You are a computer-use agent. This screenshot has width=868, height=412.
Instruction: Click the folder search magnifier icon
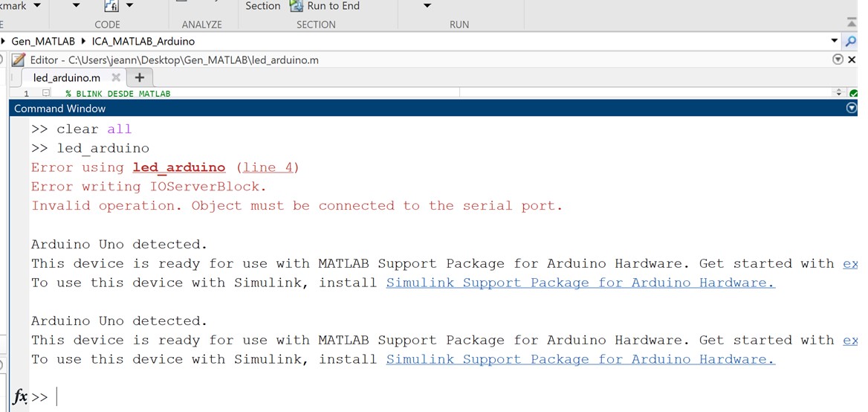click(x=852, y=42)
